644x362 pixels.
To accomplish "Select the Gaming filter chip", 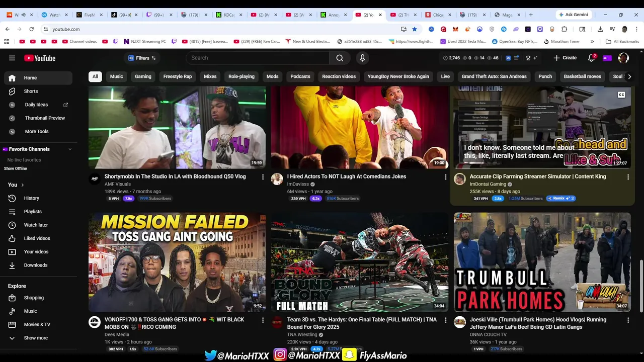I will coord(143,76).
